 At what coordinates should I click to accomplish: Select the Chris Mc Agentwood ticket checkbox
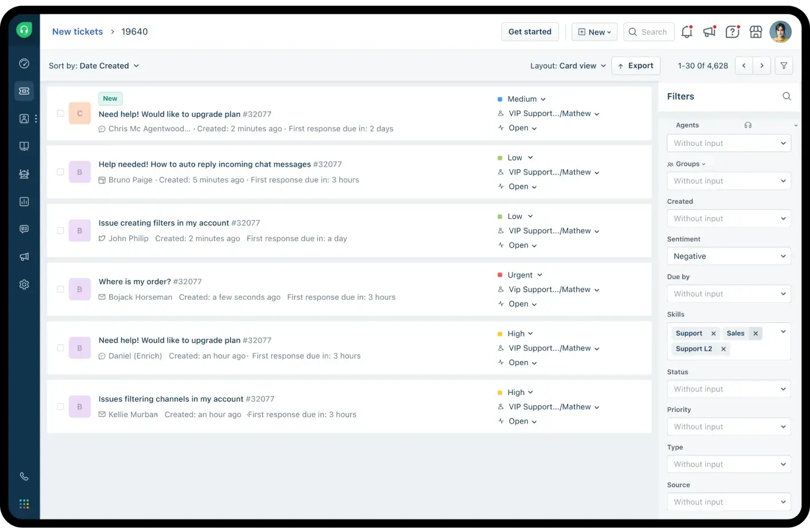click(x=61, y=113)
